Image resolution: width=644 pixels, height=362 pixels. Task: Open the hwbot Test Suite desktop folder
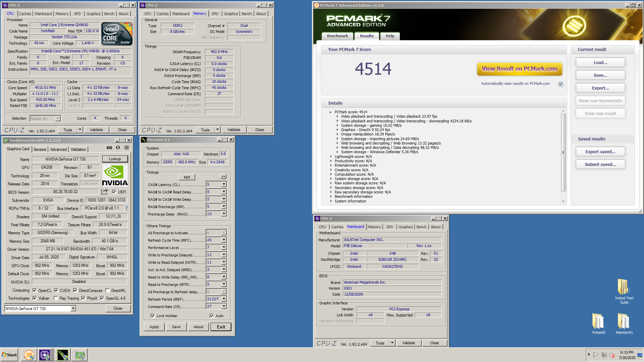tap(624, 291)
